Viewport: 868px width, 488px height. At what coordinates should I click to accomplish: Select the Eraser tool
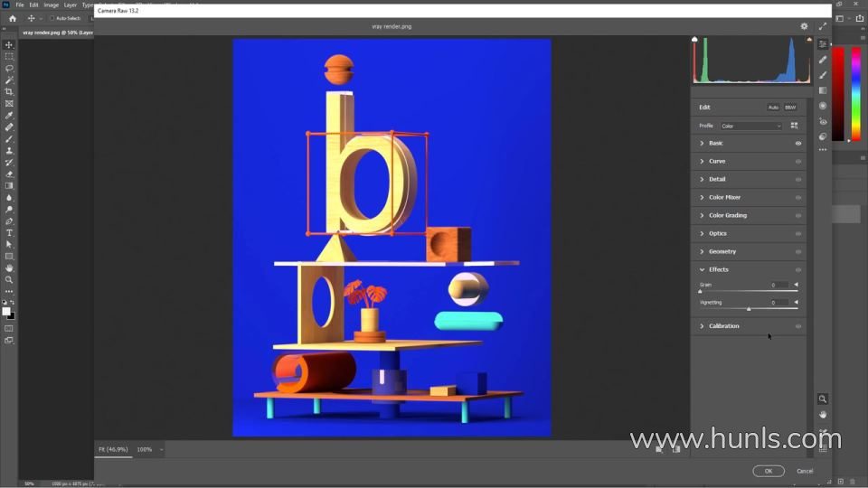(9, 174)
